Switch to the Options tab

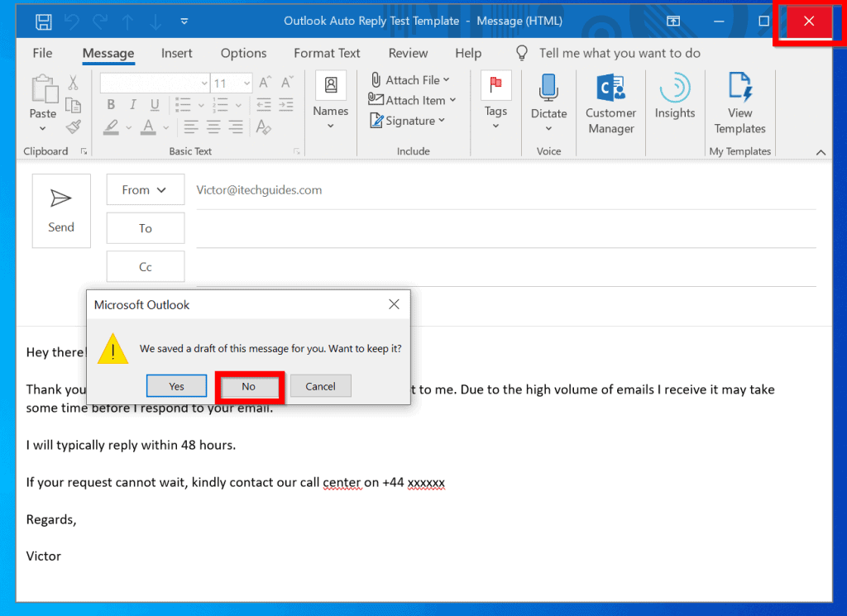tap(243, 53)
